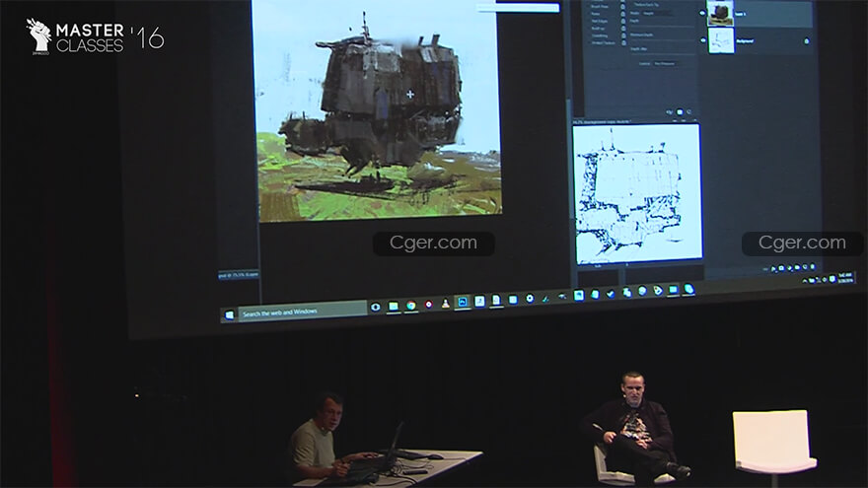Image resolution: width=868 pixels, height=488 pixels.
Task: Lock the Protect Texture setting
Action: (623, 42)
